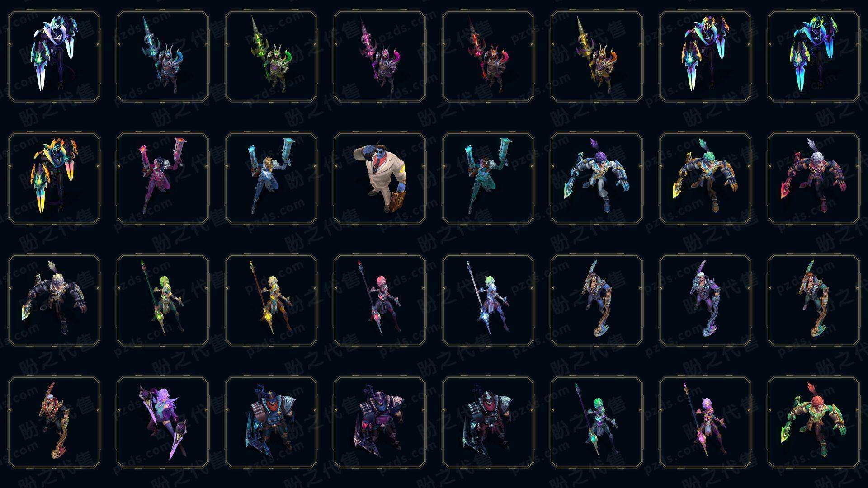Open the purple-haired woman with twin blades skin
This screenshot has height=488, width=868.
[x=163, y=422]
